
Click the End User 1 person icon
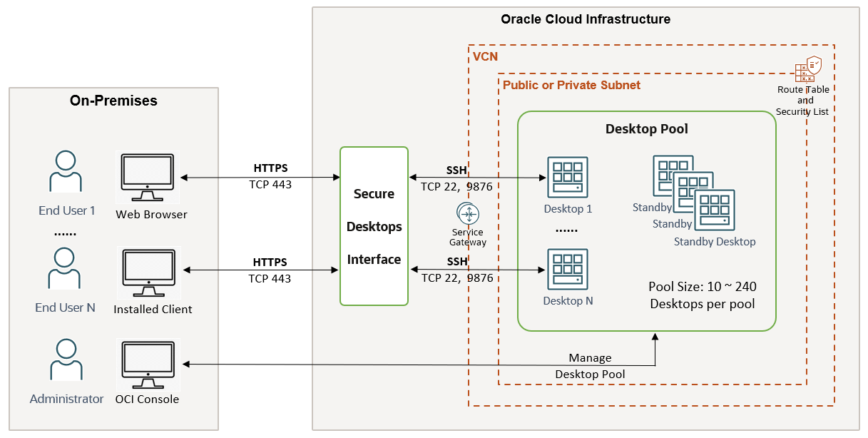point(65,171)
